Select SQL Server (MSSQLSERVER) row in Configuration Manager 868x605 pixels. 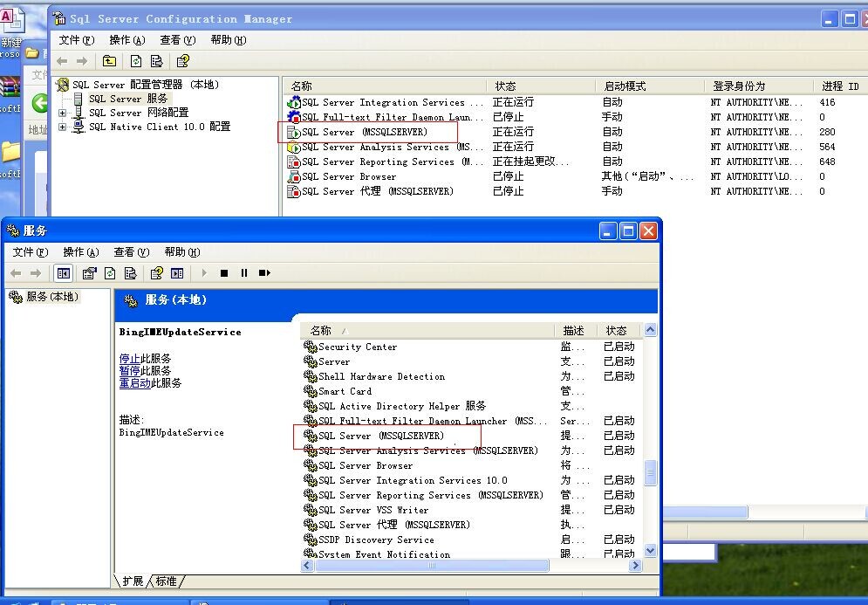(x=576, y=132)
